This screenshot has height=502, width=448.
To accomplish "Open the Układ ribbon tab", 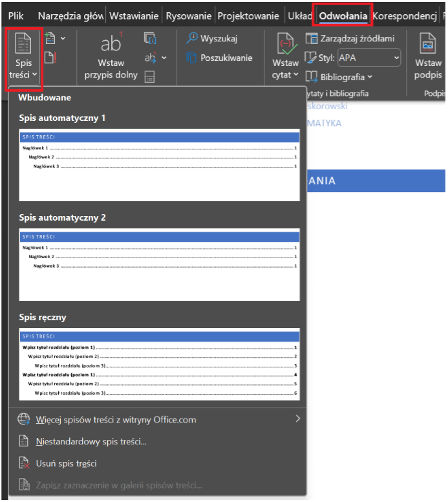I will pos(299,16).
